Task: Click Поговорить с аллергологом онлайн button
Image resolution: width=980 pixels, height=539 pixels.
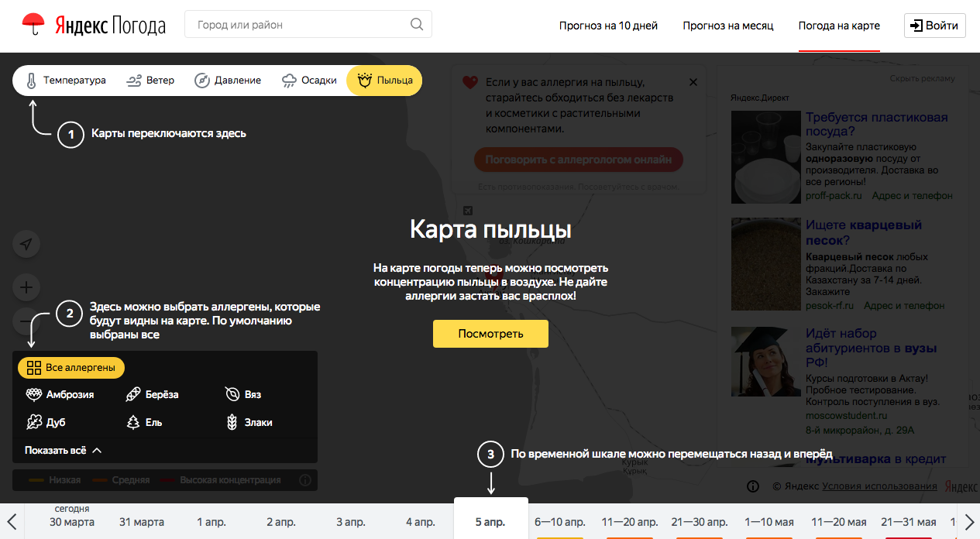Action: pos(579,160)
